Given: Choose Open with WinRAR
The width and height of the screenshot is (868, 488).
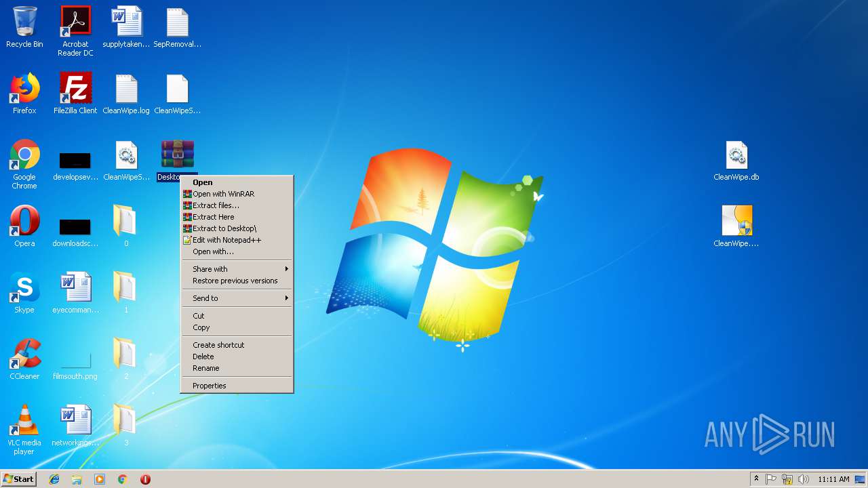Looking at the screenshot, I should (237, 194).
